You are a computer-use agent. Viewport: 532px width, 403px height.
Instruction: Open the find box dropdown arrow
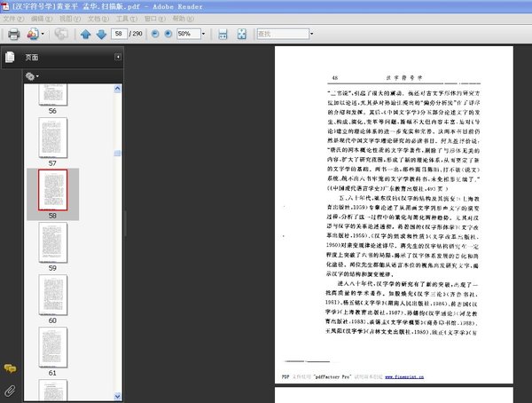click(313, 34)
